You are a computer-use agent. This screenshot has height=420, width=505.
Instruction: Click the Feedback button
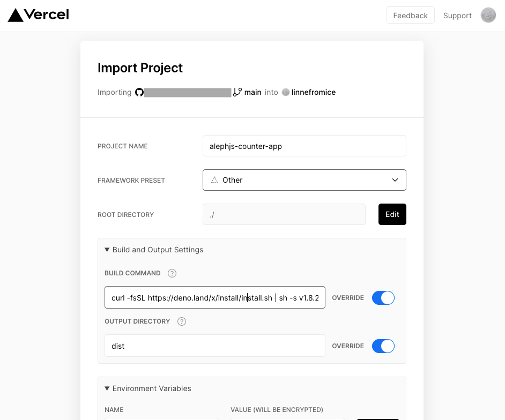pyautogui.click(x=410, y=16)
